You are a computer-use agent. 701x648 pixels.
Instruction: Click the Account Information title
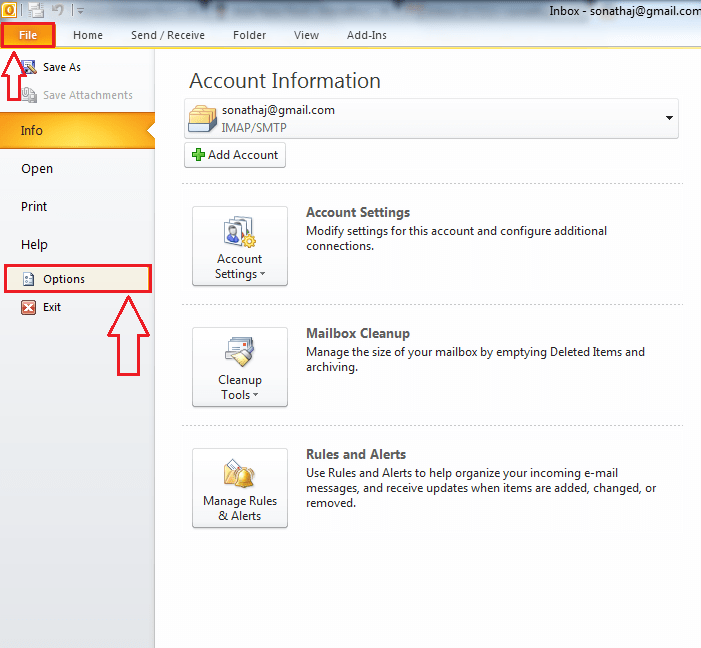[285, 81]
